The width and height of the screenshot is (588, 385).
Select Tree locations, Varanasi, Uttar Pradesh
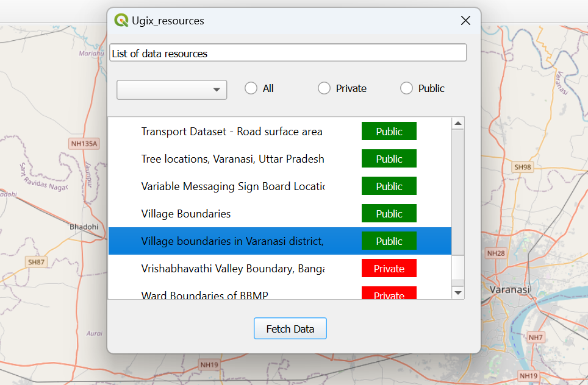tap(232, 158)
